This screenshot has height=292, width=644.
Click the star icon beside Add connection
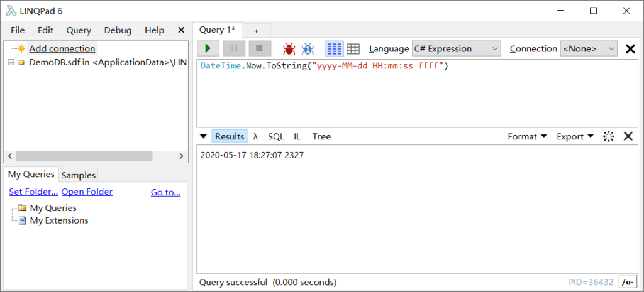(22, 48)
